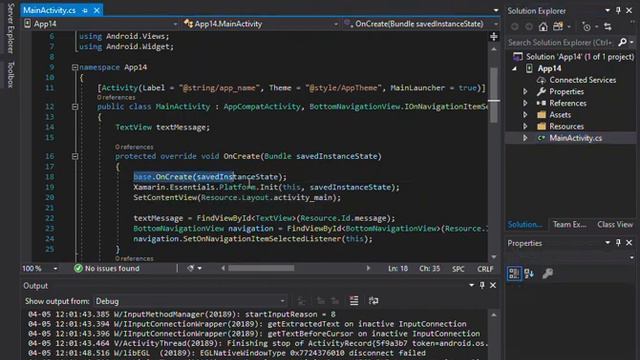640x360 pixels.
Task: Toggle Word Wrap in Output toolbar
Action: click(x=373, y=301)
